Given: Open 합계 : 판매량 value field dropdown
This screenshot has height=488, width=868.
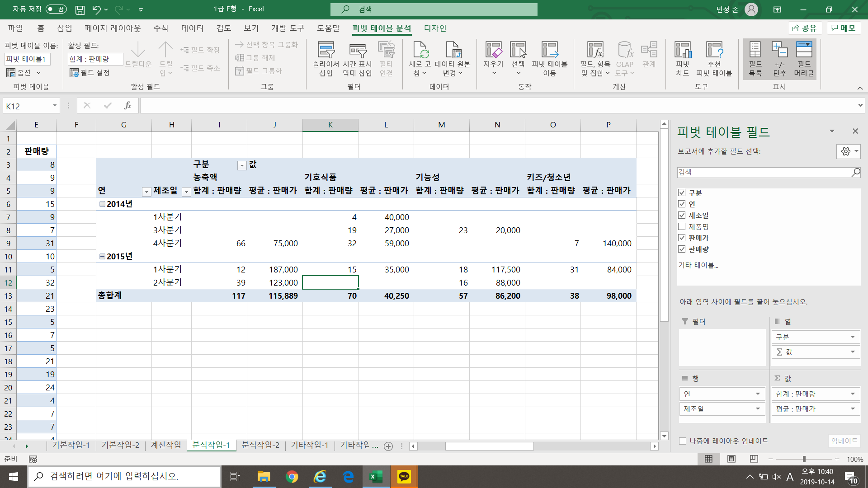Looking at the screenshot, I should pyautogui.click(x=853, y=394).
